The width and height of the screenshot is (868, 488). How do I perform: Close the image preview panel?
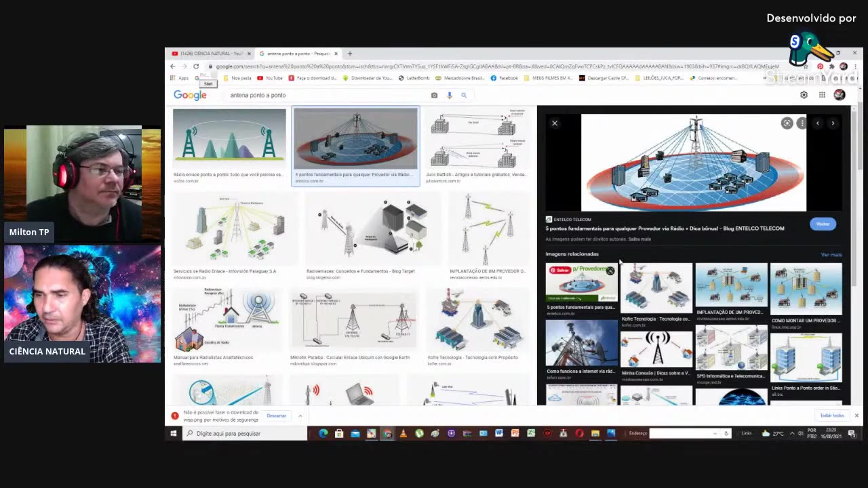[x=555, y=123]
